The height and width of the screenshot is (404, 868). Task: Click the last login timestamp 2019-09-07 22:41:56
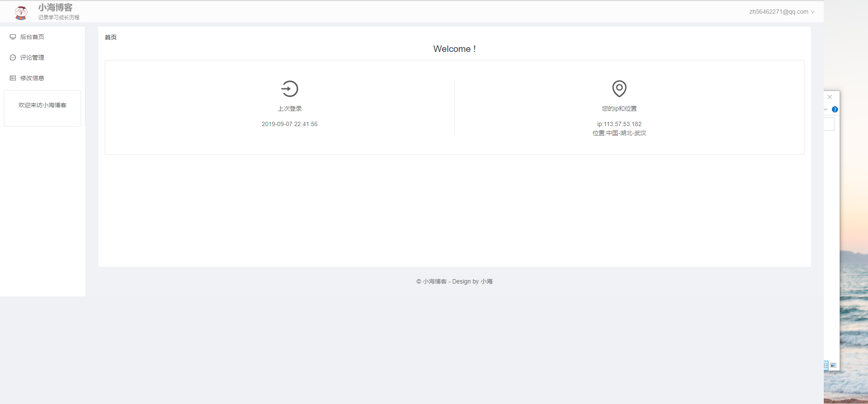point(289,124)
